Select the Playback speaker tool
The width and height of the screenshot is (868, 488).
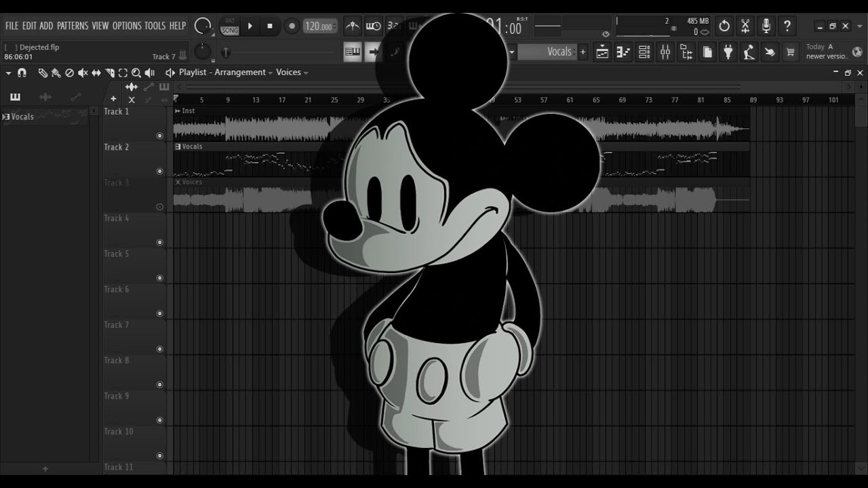150,73
